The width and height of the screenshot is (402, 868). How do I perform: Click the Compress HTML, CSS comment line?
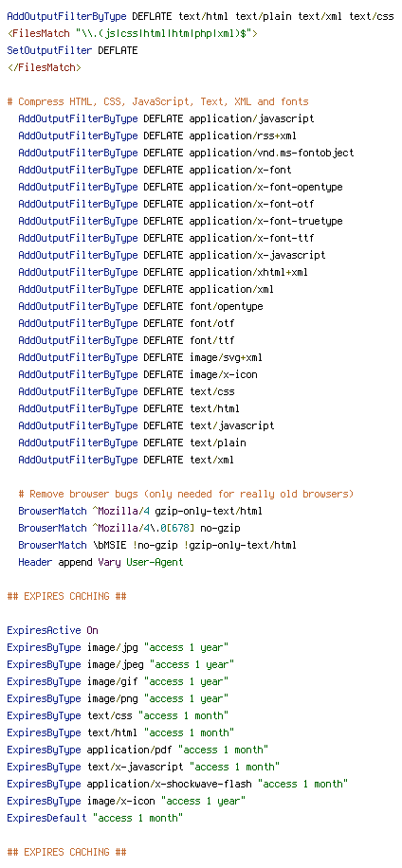tap(157, 101)
